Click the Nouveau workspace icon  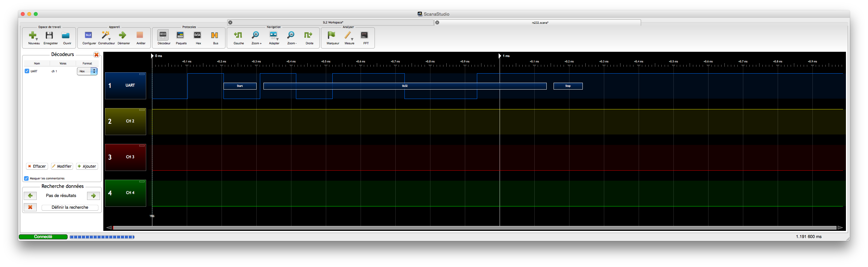33,36
